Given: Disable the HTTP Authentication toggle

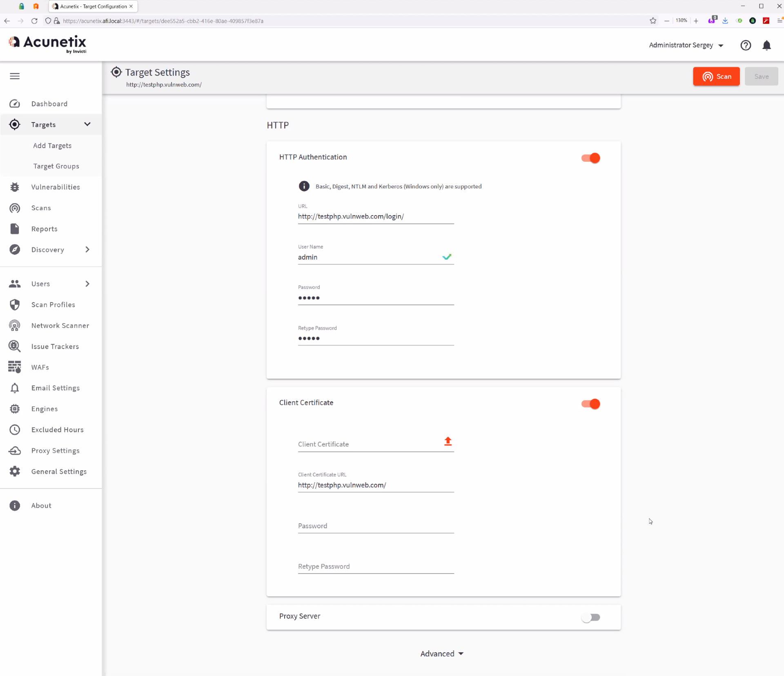Looking at the screenshot, I should 590,158.
